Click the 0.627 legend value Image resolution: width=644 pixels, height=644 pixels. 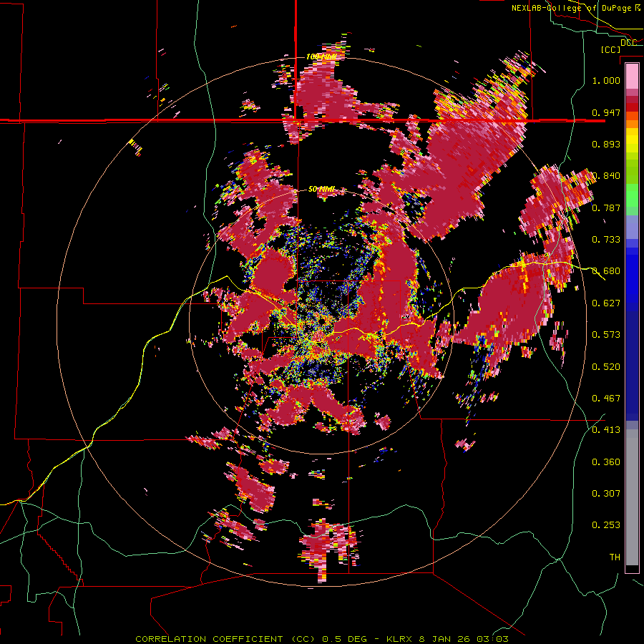(x=606, y=303)
